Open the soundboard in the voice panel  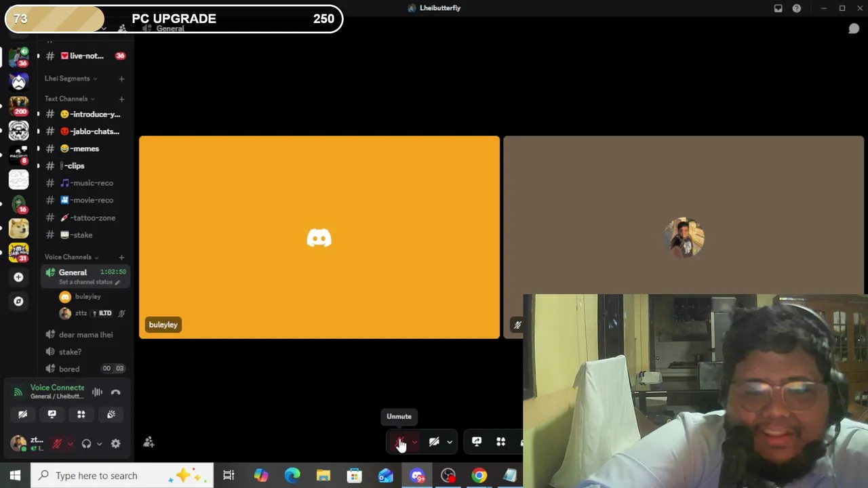point(111,414)
